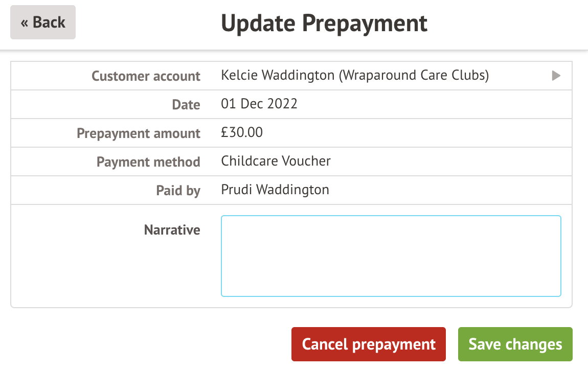Select the Customer account label
This screenshot has width=588, height=370.
[x=146, y=76]
